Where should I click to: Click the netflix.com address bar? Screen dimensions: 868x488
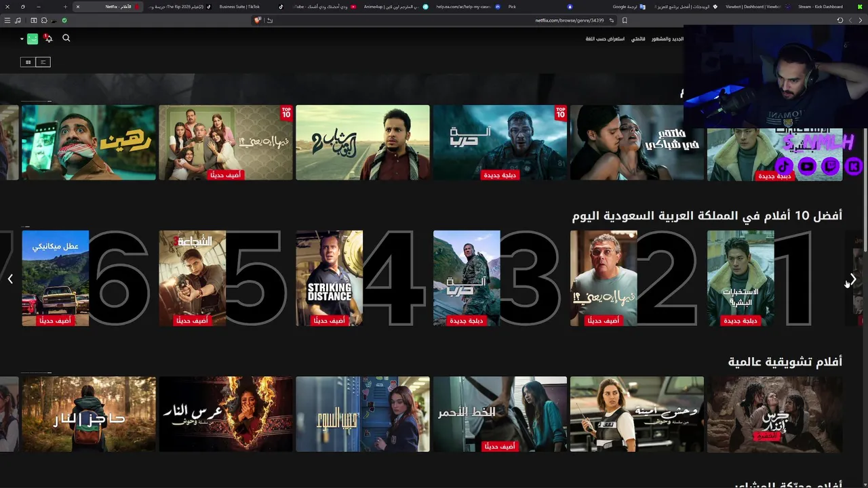[570, 20]
